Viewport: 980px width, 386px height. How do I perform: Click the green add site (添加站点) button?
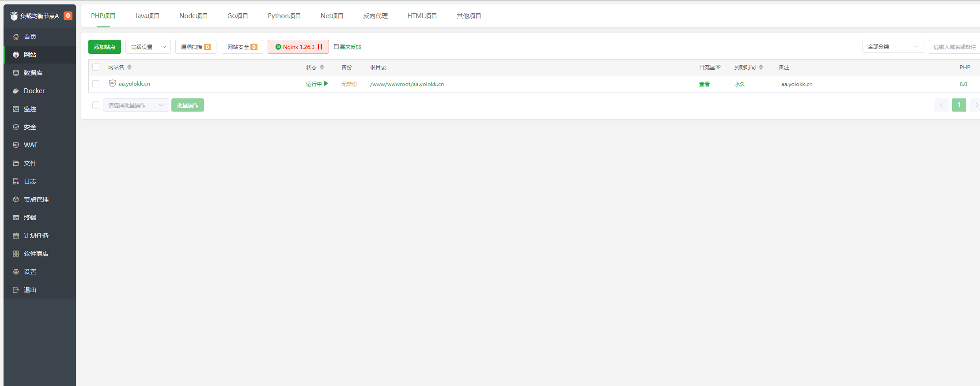coord(105,47)
